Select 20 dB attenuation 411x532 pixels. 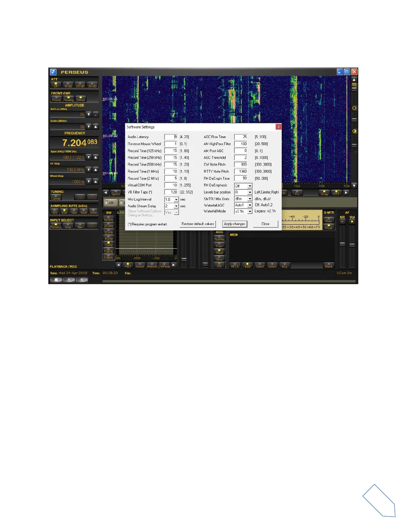click(x=80, y=85)
